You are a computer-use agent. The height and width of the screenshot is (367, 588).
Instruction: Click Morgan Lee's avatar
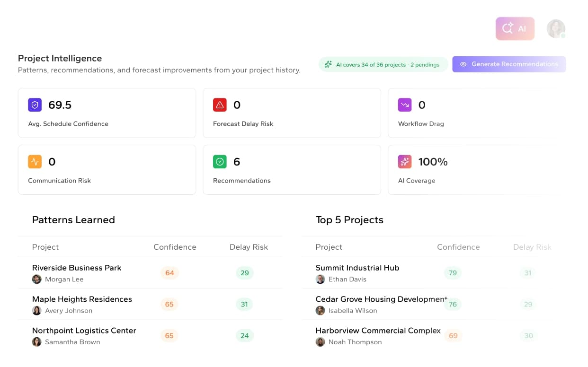[36, 279]
